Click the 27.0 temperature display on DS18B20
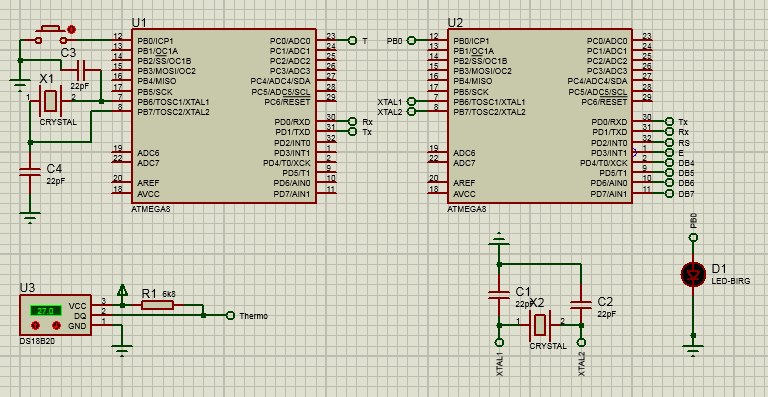 (x=46, y=310)
